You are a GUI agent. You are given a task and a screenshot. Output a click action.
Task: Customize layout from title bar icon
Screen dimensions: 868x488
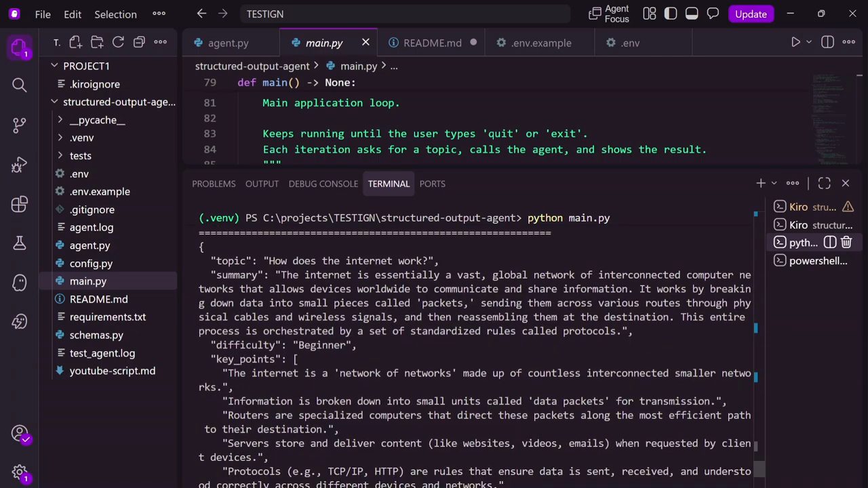pyautogui.click(x=649, y=14)
